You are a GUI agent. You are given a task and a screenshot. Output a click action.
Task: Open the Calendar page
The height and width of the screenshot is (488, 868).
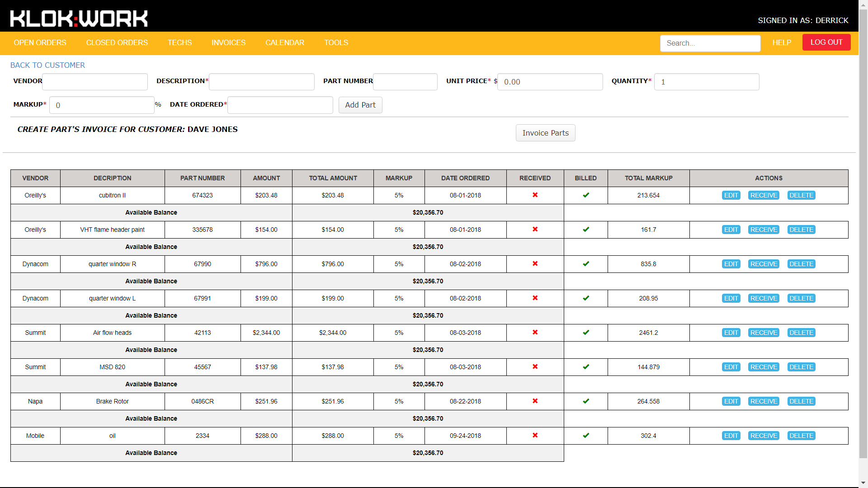click(x=284, y=42)
